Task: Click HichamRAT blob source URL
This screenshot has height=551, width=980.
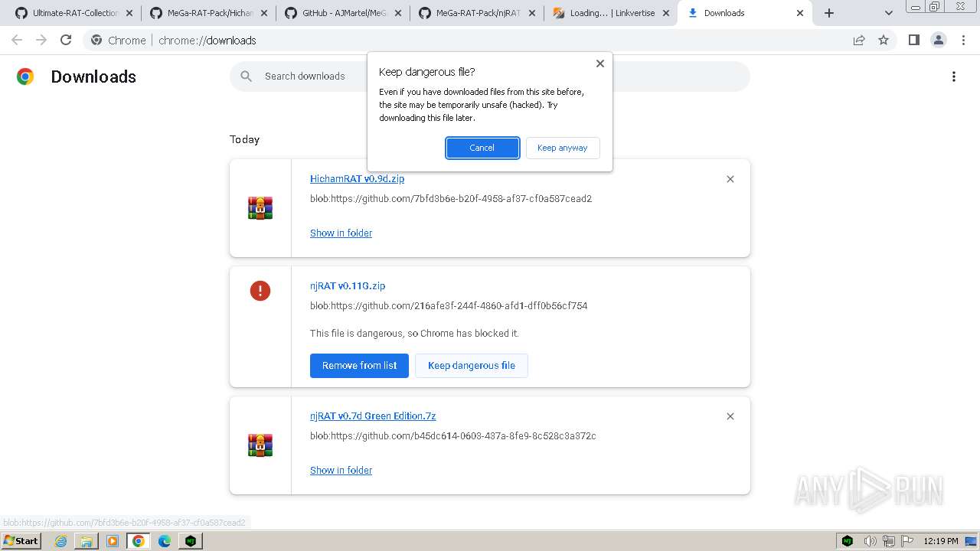Action: (451, 198)
